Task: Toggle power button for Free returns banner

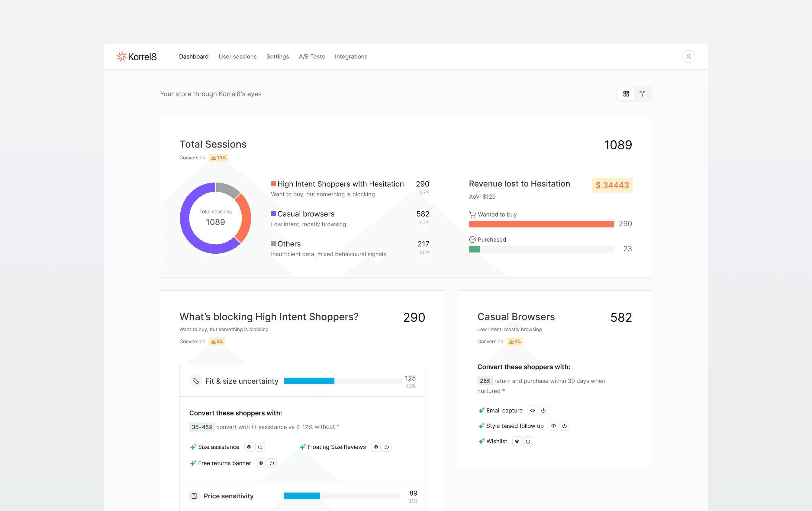Action: 272,463
